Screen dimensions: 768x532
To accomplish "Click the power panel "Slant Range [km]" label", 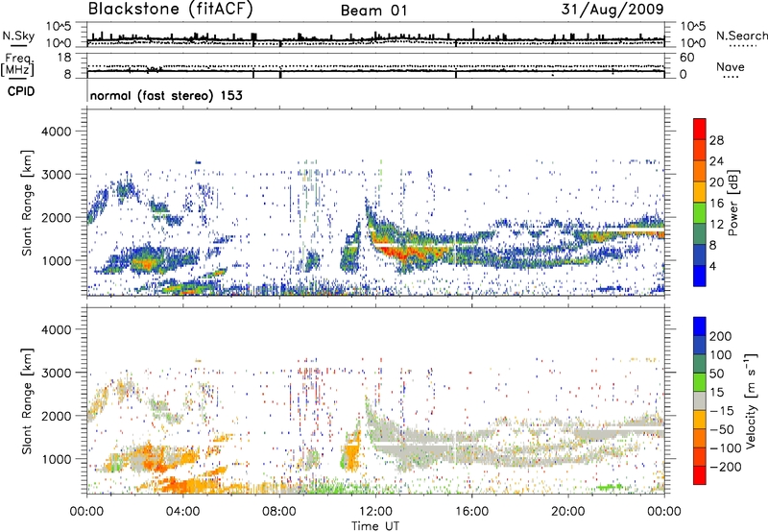I will coord(27,203).
